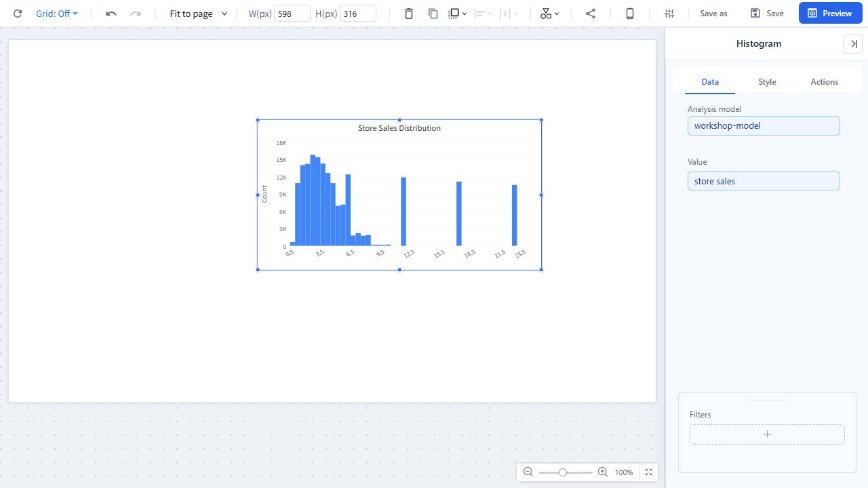This screenshot has height=488, width=868.
Task: Click the Save as button
Action: coord(713,14)
